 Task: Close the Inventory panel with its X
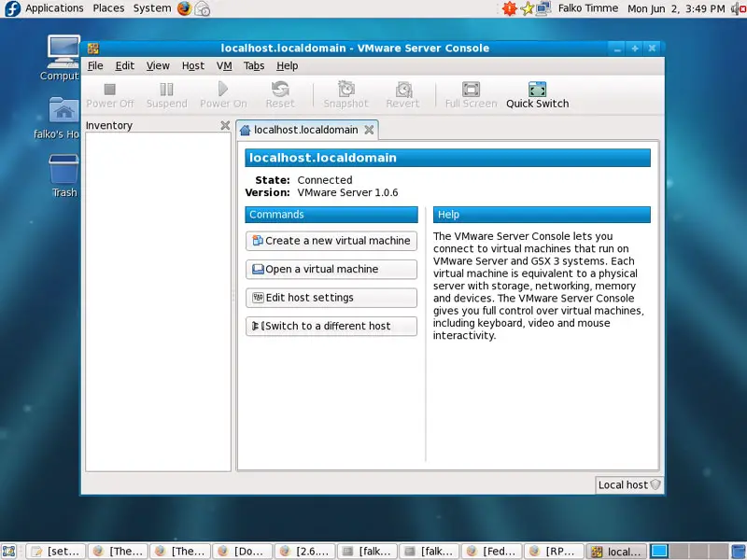[x=225, y=125]
